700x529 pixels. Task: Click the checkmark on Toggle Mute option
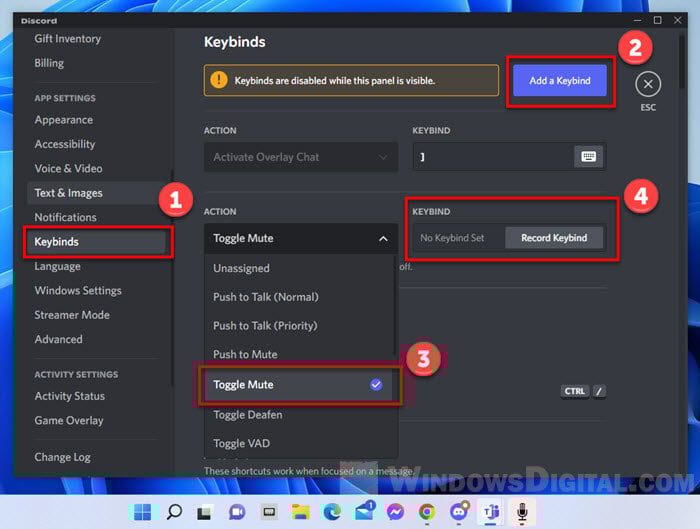376,384
